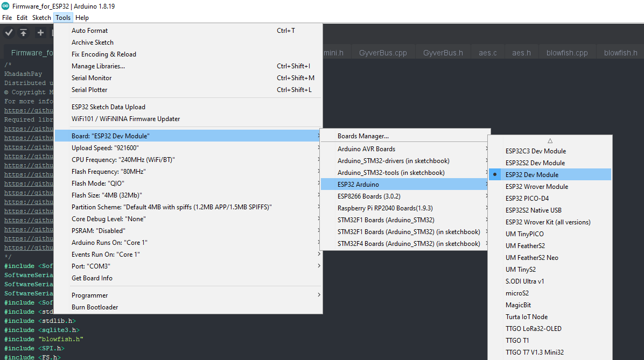The image size is (644, 360).
Task: Choose Burn Bootloader
Action: point(188,307)
